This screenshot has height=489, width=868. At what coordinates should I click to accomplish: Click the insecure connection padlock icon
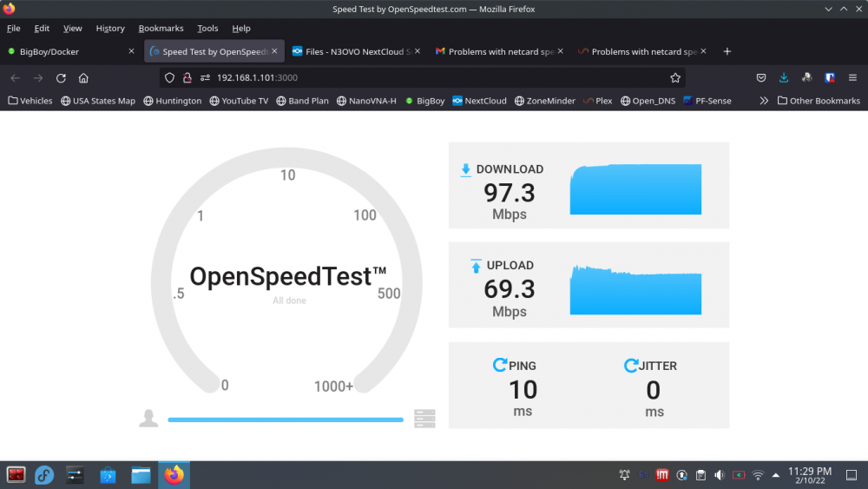point(187,78)
